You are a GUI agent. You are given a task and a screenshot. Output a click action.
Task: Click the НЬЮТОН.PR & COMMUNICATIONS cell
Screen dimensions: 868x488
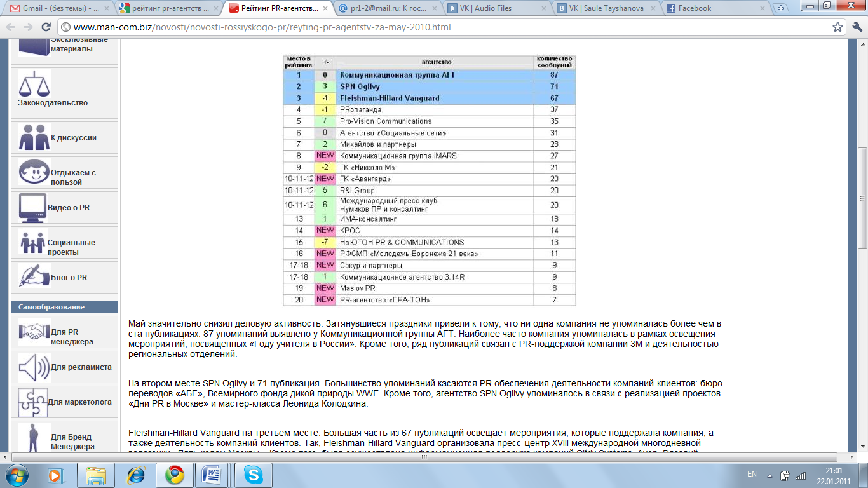pyautogui.click(x=435, y=242)
